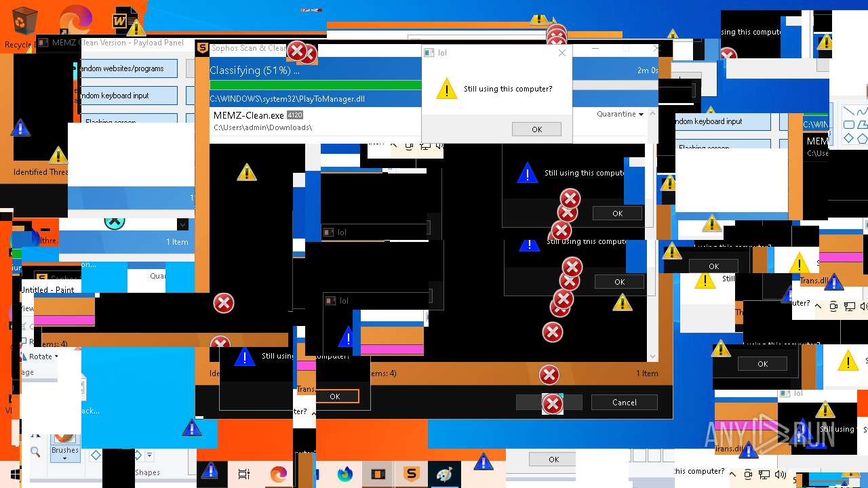Image resolution: width=868 pixels, height=488 pixels.
Task: Click the Sophos results scrollbar down arrow
Action: click(x=653, y=357)
